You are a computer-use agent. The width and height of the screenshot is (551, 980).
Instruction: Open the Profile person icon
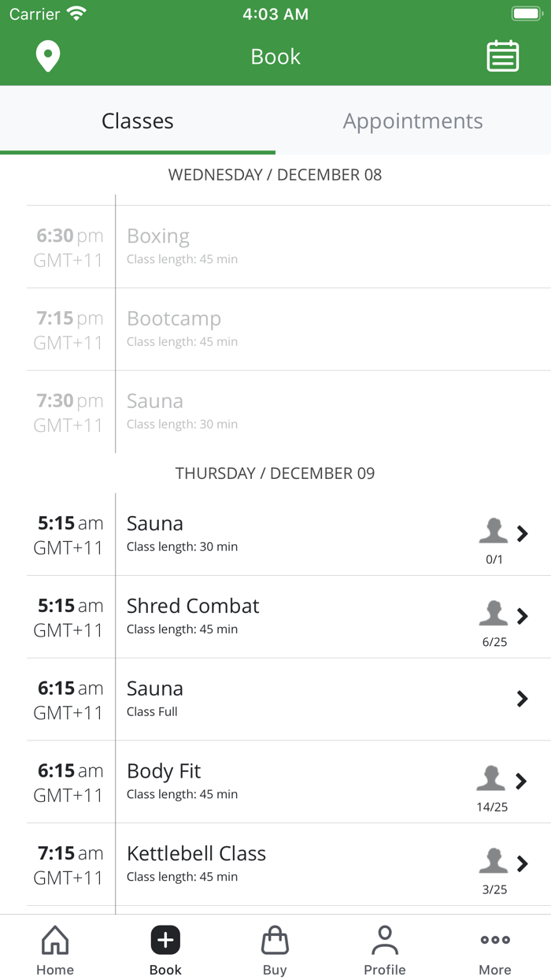point(384,949)
